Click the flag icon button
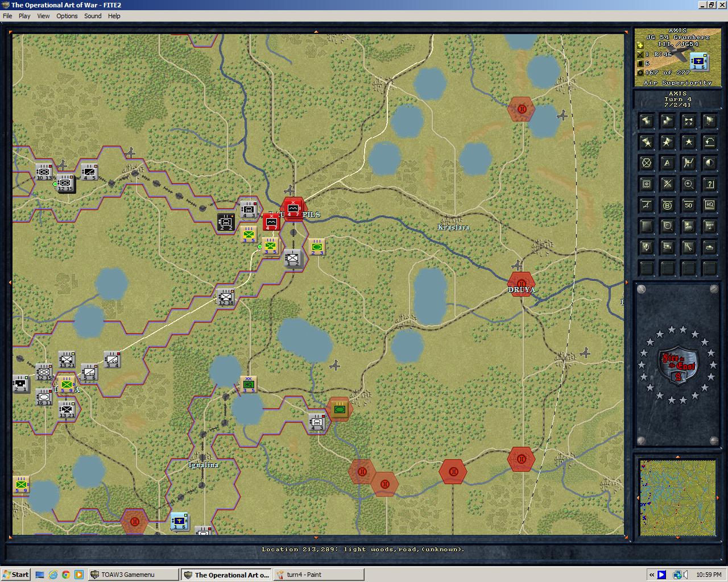Viewport: 728px width, 582px height. (709, 120)
